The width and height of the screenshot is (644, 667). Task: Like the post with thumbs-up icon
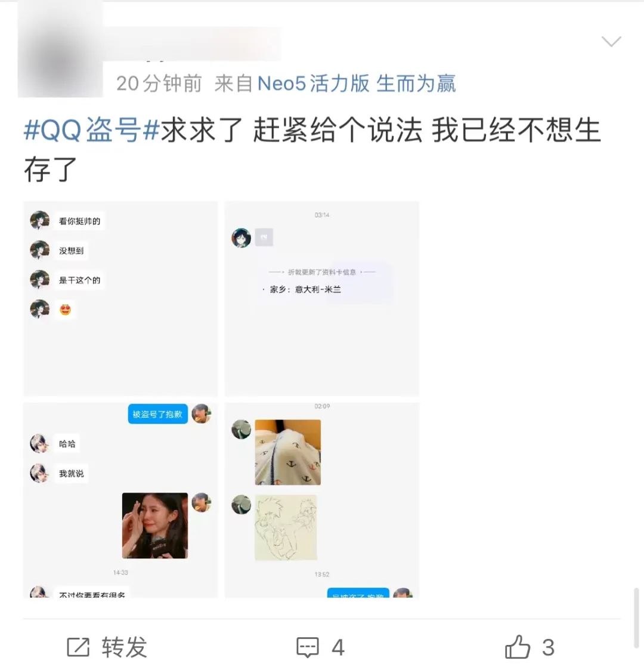coord(518,647)
